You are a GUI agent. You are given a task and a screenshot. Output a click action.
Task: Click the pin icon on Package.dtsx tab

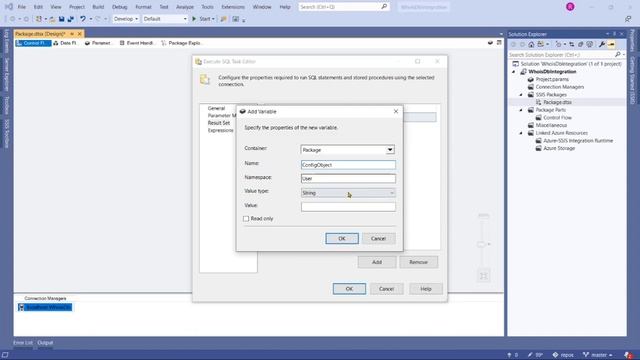point(72,34)
